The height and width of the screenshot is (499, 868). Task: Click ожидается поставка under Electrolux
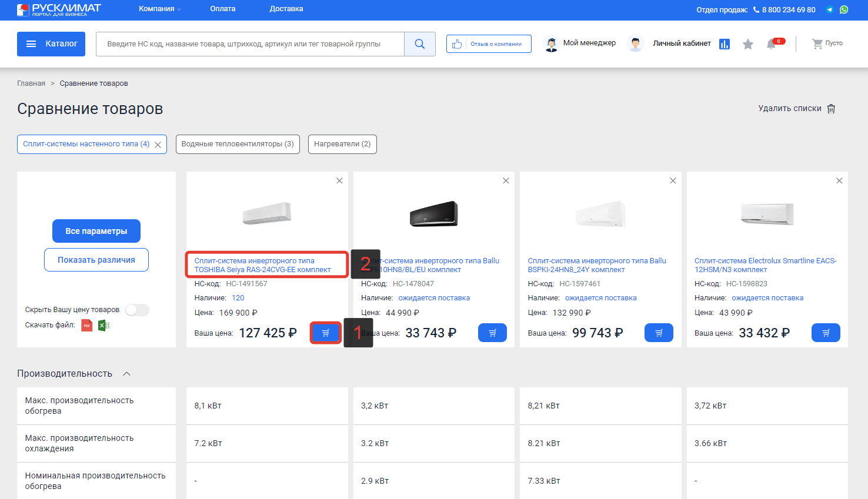click(x=767, y=298)
